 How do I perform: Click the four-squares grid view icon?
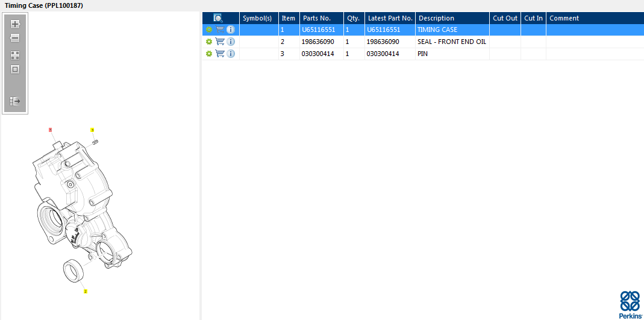[x=15, y=55]
